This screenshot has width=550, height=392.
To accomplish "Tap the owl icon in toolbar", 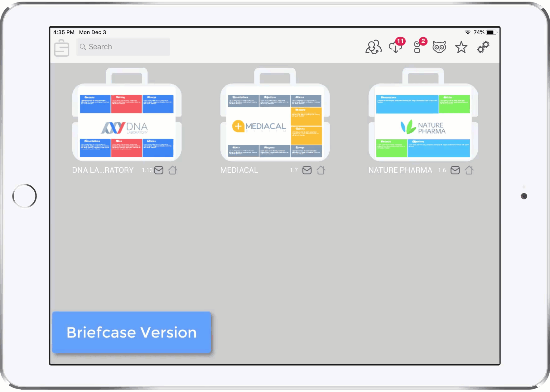I will (x=439, y=47).
